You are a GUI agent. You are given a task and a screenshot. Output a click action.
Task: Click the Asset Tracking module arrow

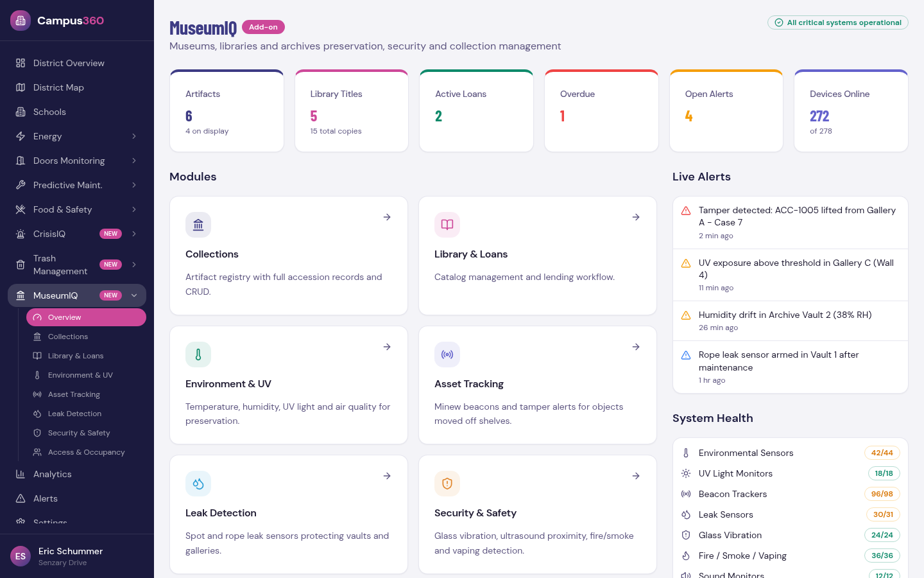pos(636,347)
